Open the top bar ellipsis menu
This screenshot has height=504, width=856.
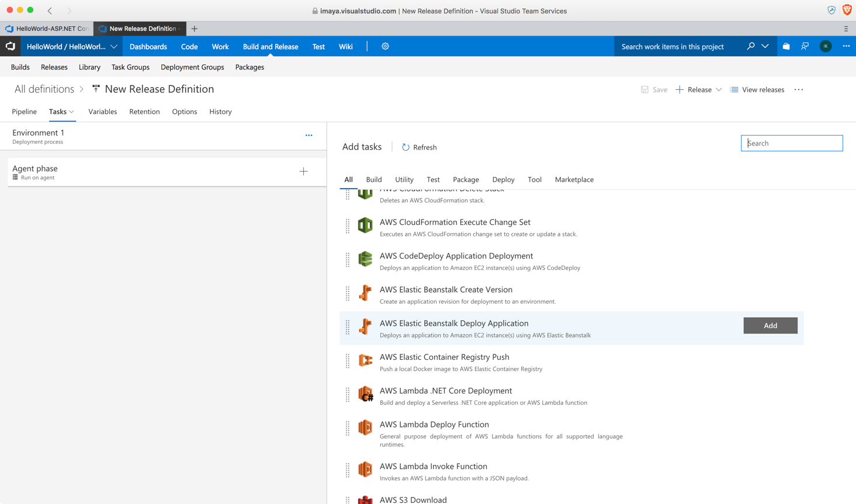tap(846, 46)
